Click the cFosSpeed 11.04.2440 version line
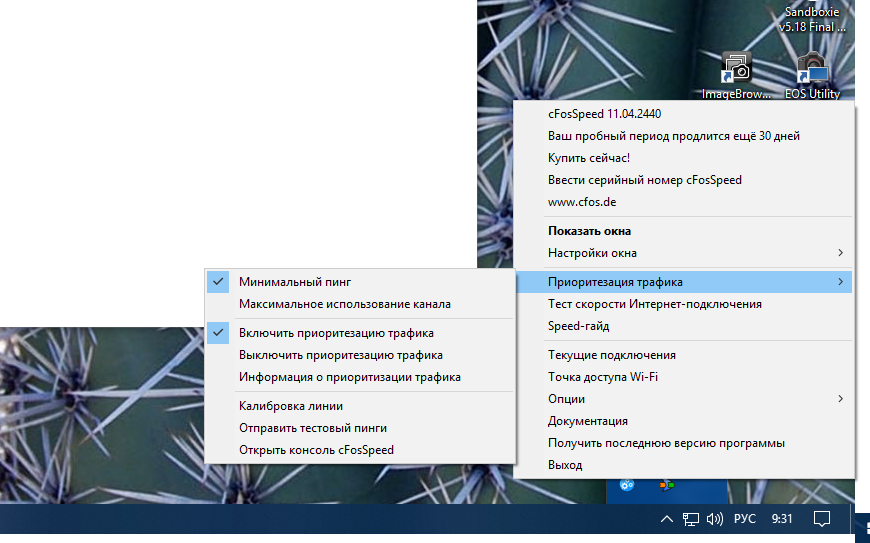 (684, 114)
